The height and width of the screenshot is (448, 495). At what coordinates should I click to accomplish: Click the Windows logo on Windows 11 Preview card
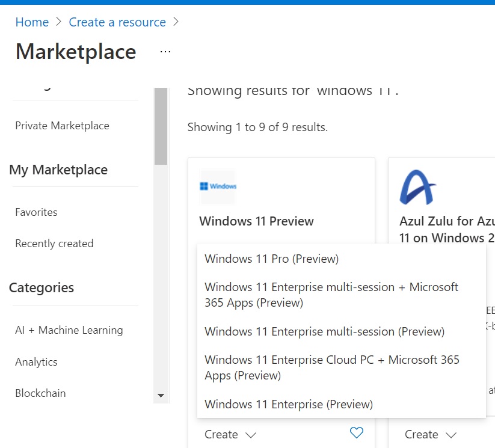[218, 186]
